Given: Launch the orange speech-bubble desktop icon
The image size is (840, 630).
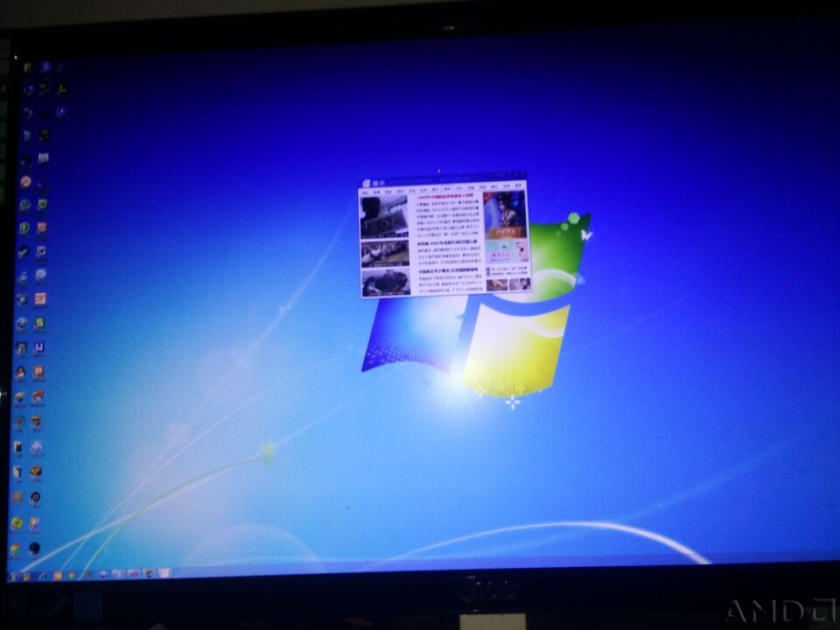Looking at the screenshot, I should click(x=25, y=182).
